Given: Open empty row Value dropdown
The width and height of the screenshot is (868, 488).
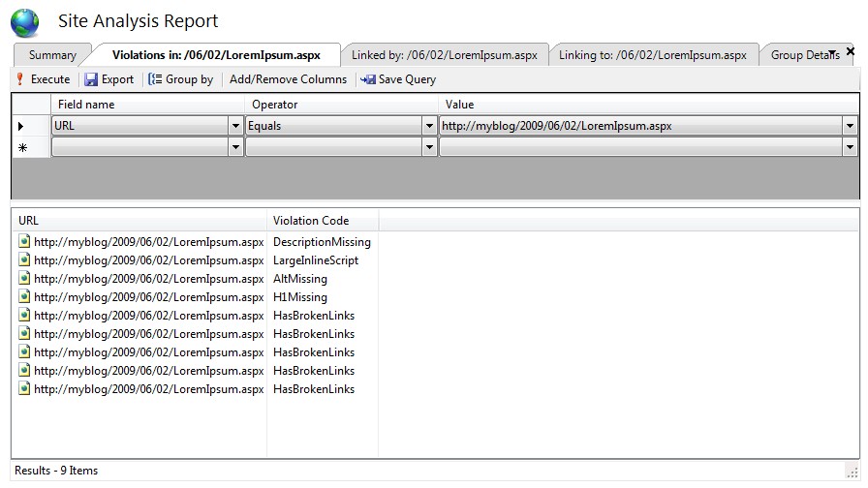Looking at the screenshot, I should click(x=851, y=147).
